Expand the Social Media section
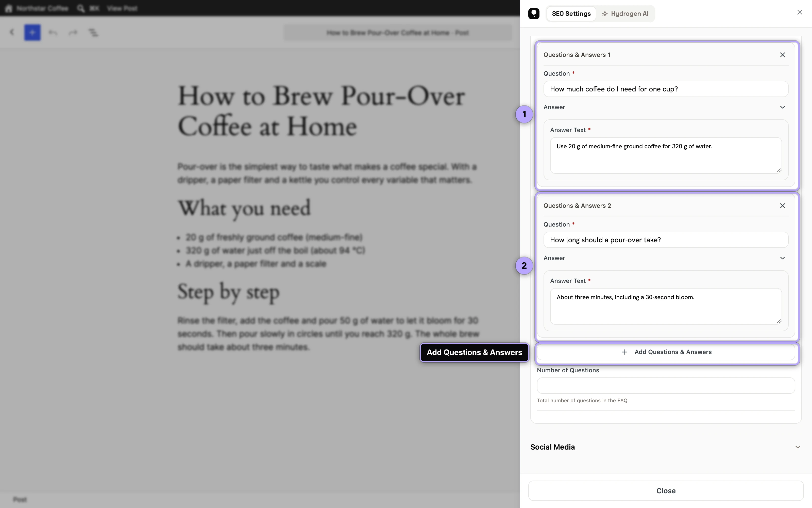The width and height of the screenshot is (812, 508). (666, 447)
